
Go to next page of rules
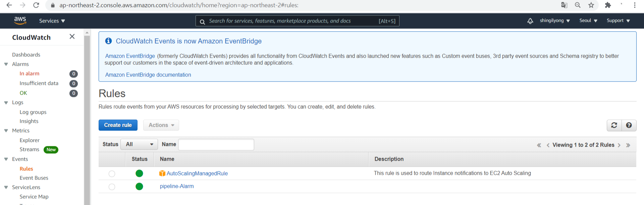(619, 145)
